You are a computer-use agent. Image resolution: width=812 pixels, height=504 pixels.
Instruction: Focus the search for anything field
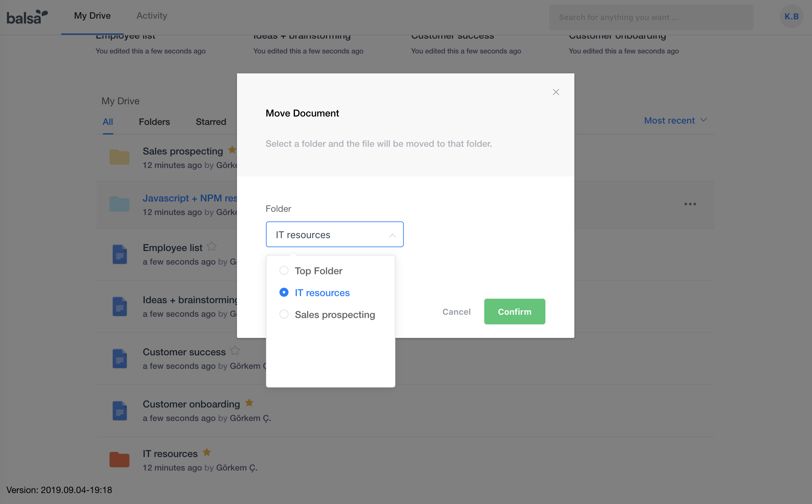(651, 17)
